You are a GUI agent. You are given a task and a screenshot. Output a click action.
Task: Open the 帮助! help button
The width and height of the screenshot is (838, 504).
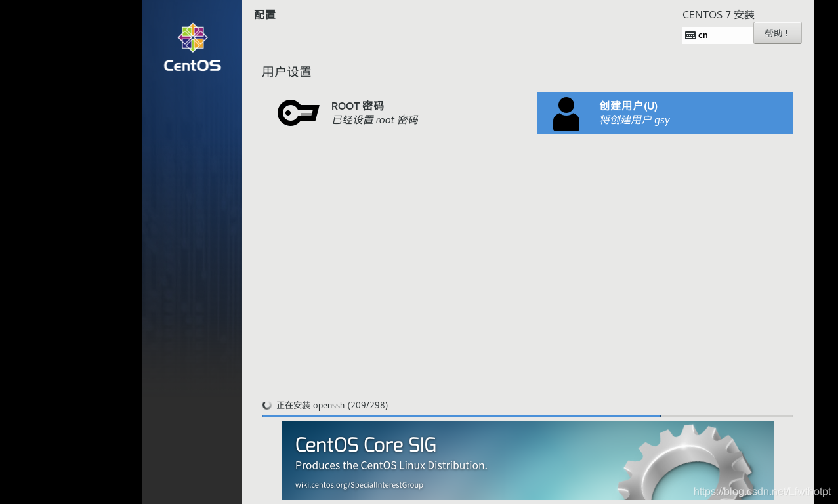pyautogui.click(x=778, y=33)
